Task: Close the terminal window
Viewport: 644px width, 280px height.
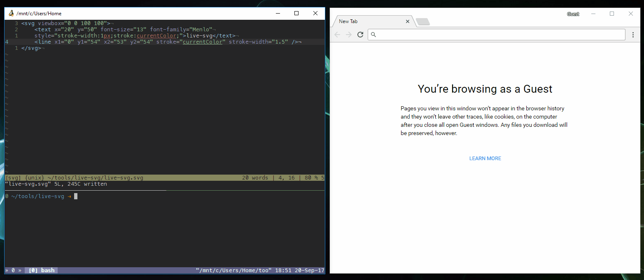Action: 315,14
